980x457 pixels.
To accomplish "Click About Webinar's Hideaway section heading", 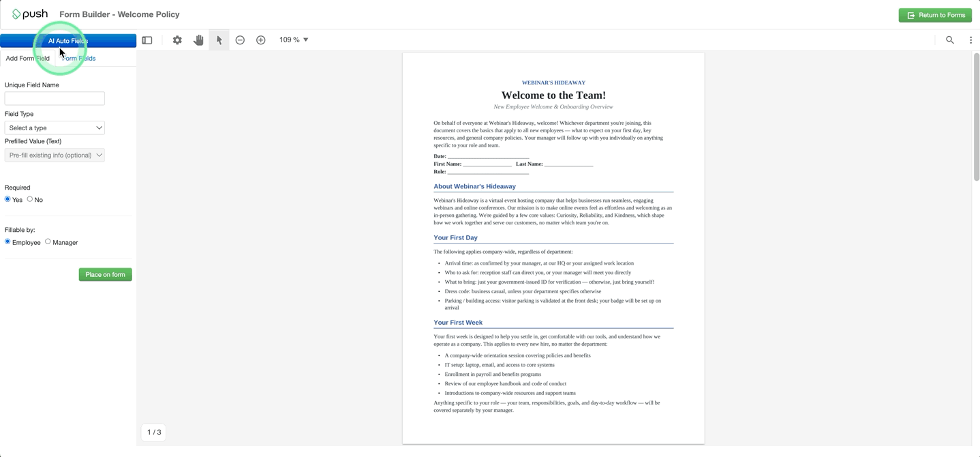I will point(474,186).
